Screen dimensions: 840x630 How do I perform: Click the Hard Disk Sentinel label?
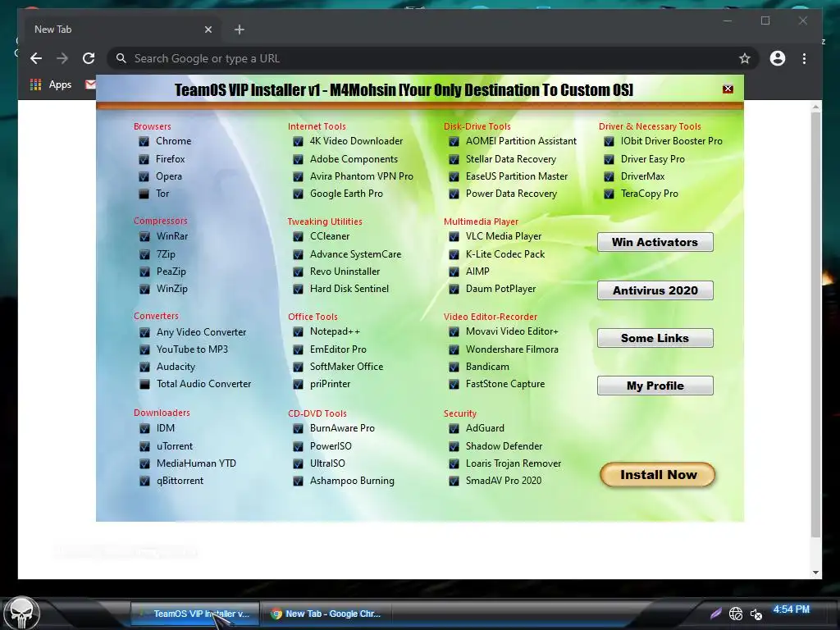click(349, 289)
